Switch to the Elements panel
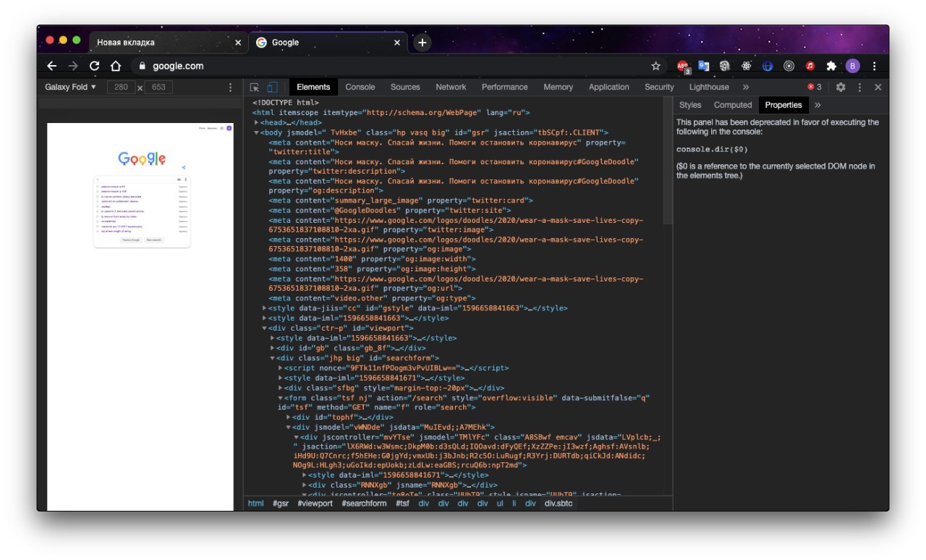Viewport: 926px width, 560px height. 313,87
